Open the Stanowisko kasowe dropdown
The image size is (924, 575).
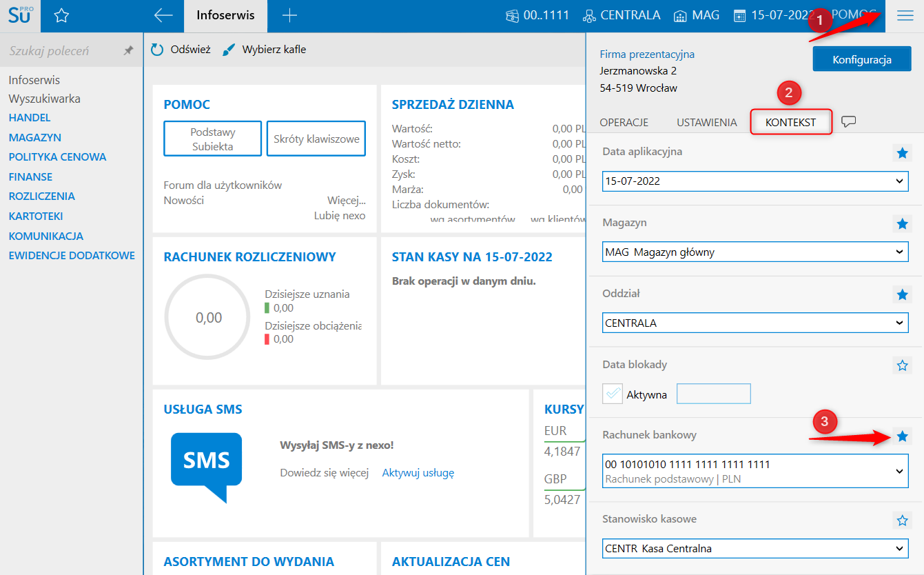[755, 549]
